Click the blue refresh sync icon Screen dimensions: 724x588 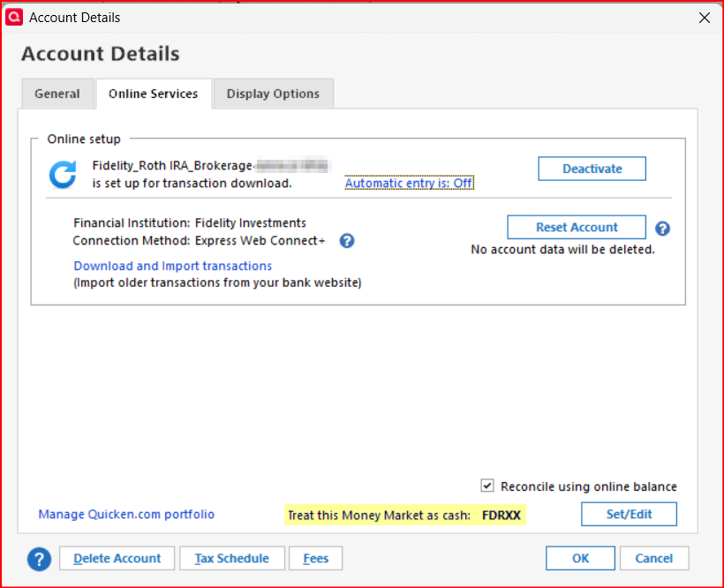[x=63, y=175]
